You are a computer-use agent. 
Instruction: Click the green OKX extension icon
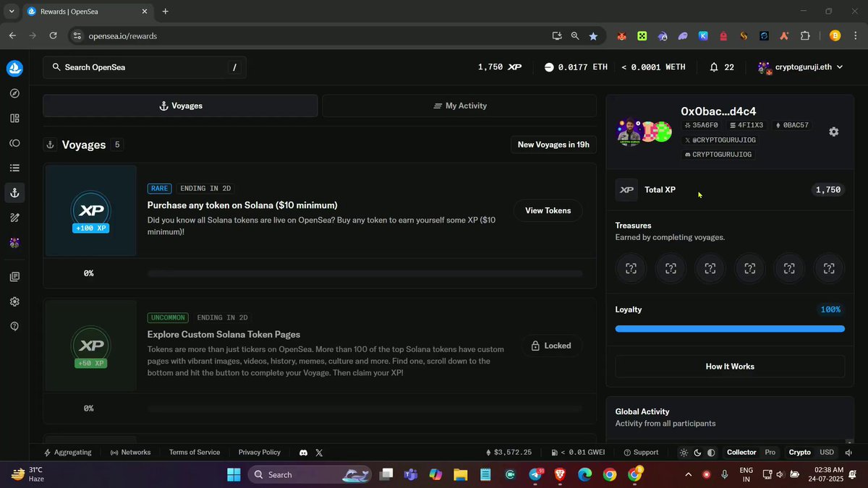coord(642,35)
